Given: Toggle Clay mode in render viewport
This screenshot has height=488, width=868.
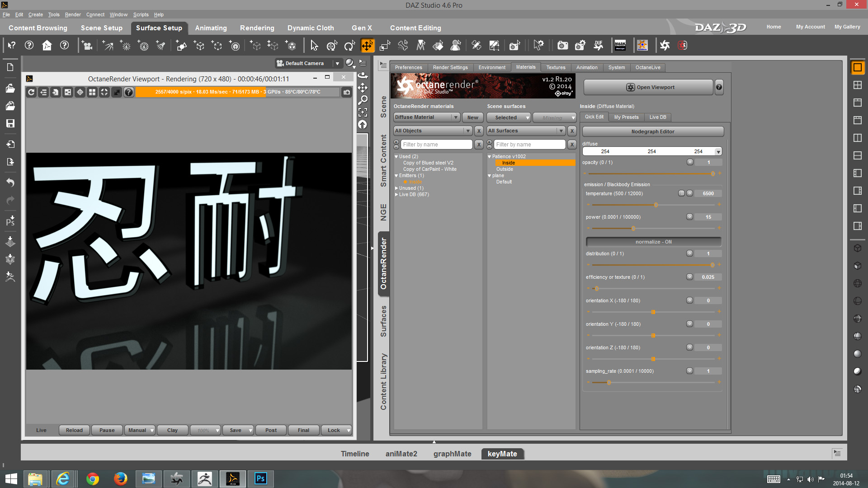Looking at the screenshot, I should [x=172, y=430].
